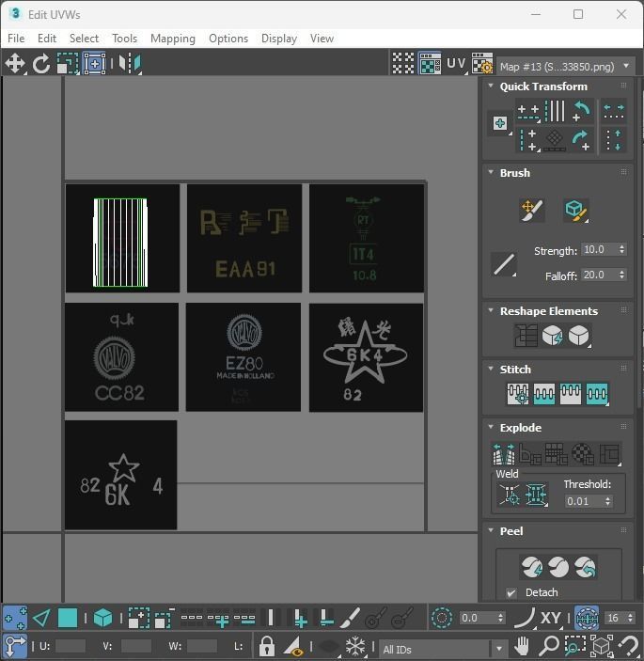
Task: Click the Space Horizontally icon
Action: pos(614,112)
